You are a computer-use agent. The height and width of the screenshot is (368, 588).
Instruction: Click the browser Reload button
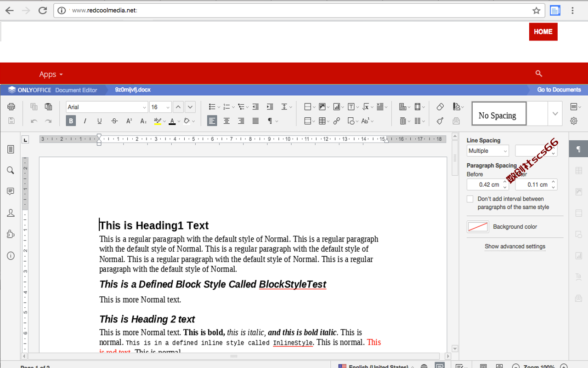pyautogui.click(x=43, y=11)
